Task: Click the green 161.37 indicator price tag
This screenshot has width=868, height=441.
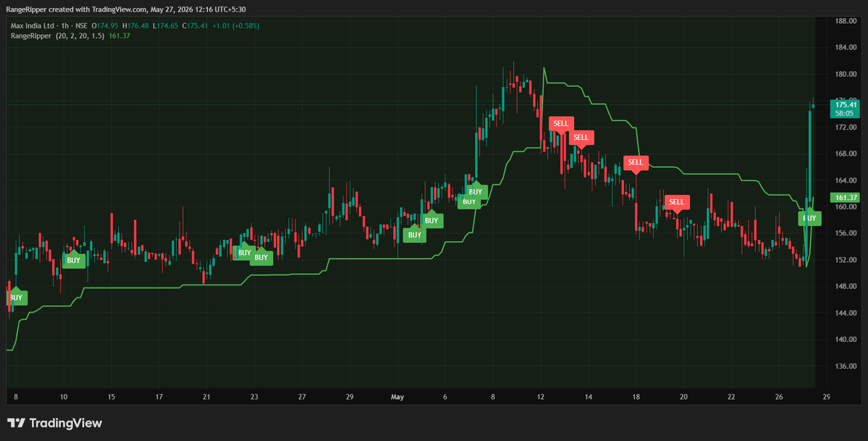Action: [x=846, y=197]
